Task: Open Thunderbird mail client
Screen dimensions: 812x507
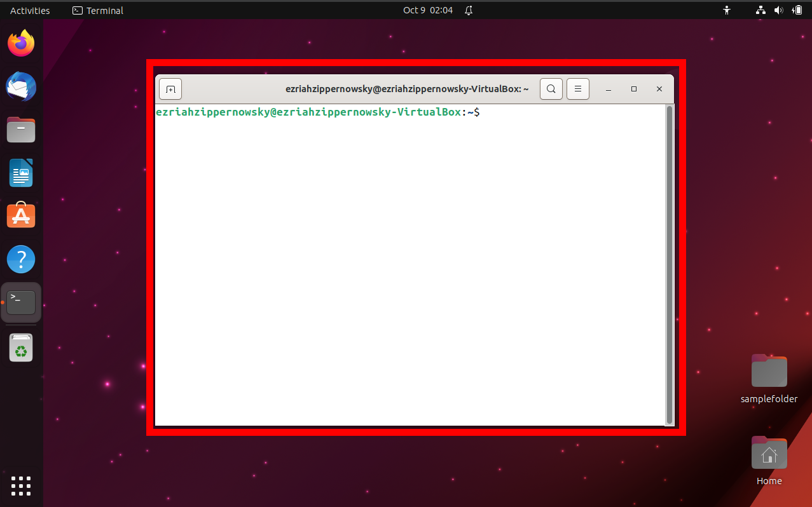Action: tap(21, 86)
